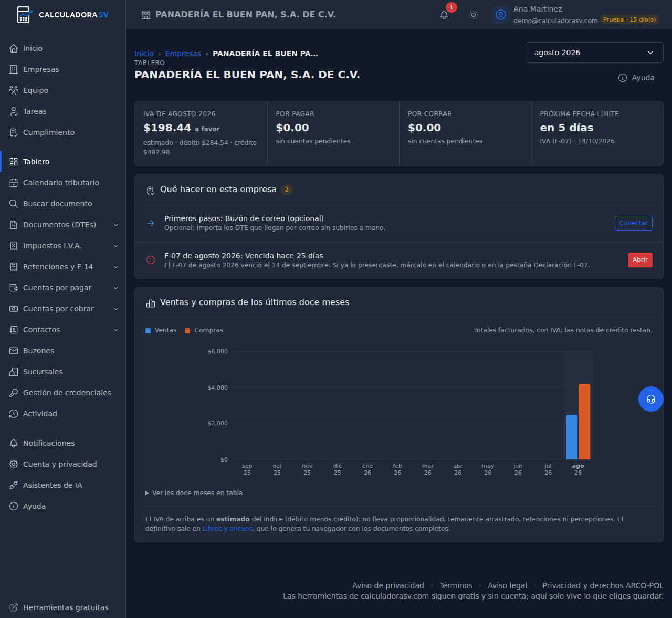The height and width of the screenshot is (618, 672).
Task: Click the plug icon beside Asistentes de IA
Action: pyautogui.click(x=14, y=485)
